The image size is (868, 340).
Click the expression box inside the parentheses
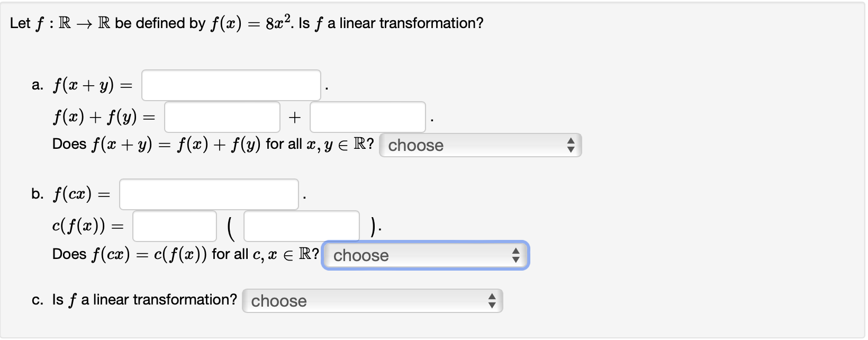pyautogui.click(x=301, y=226)
